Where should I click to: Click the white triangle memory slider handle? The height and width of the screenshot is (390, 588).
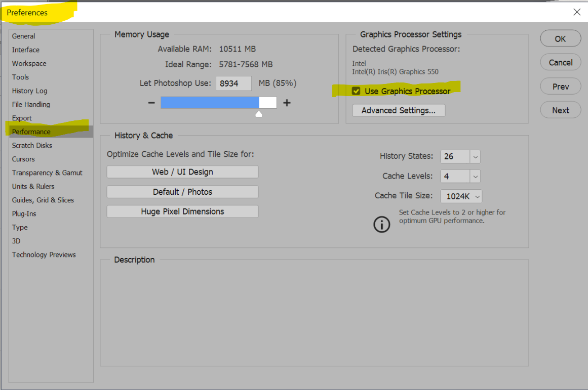(x=259, y=113)
